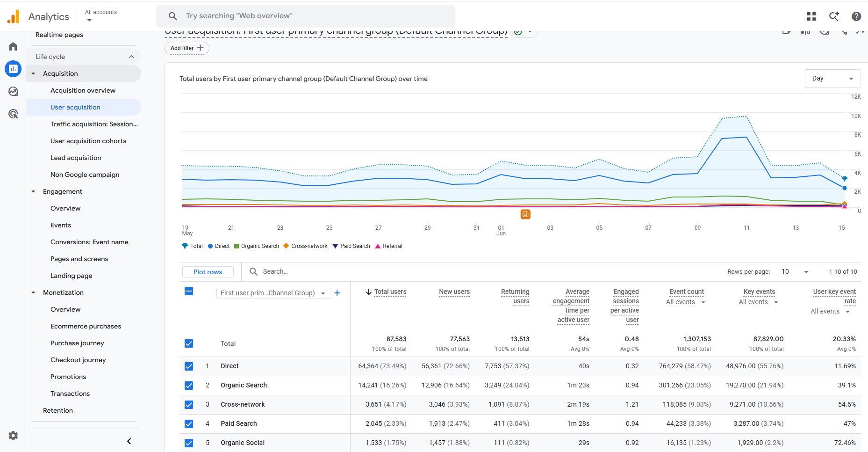Open Lead acquisition report
The image size is (868, 452).
point(76,158)
